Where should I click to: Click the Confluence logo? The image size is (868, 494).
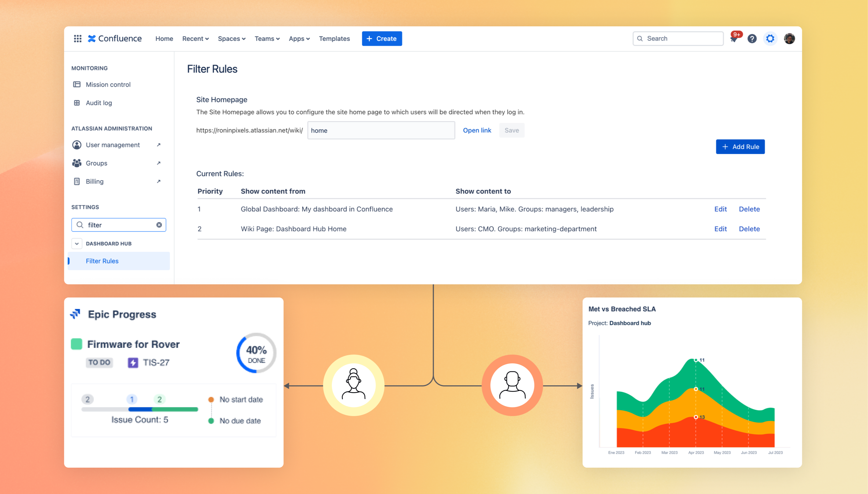(115, 39)
